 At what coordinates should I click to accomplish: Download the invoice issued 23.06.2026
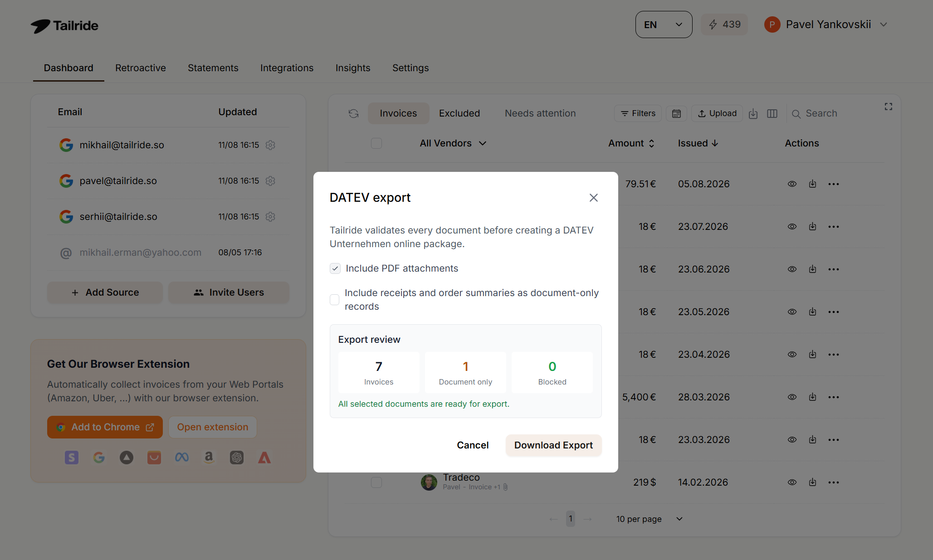812,269
